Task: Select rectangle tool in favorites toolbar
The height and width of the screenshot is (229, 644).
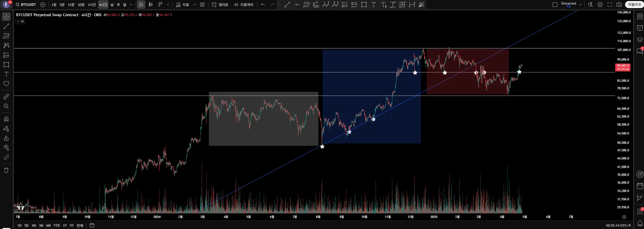Action: (364, 5)
